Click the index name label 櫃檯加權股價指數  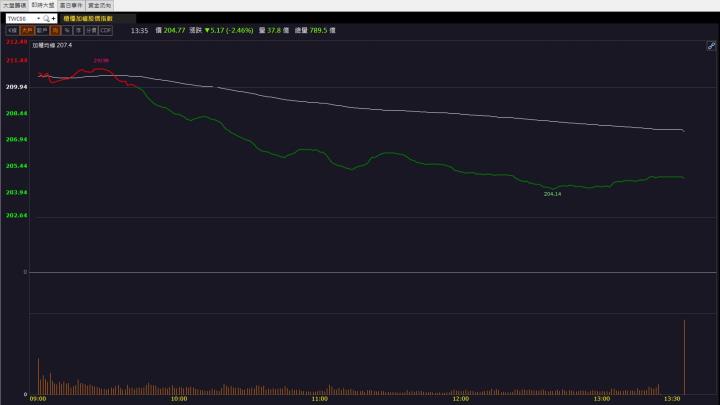pyautogui.click(x=88, y=18)
